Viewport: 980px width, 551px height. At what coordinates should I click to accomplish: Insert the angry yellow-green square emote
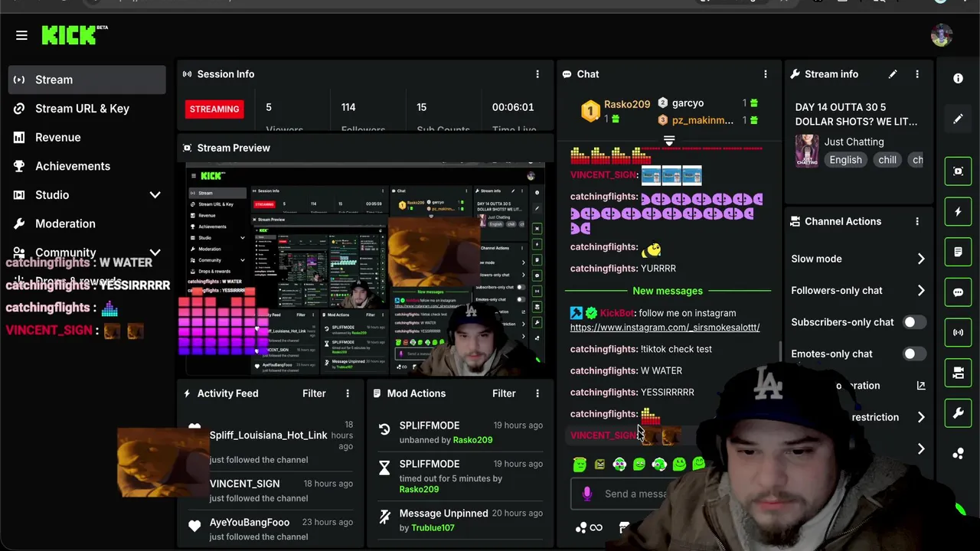click(599, 464)
